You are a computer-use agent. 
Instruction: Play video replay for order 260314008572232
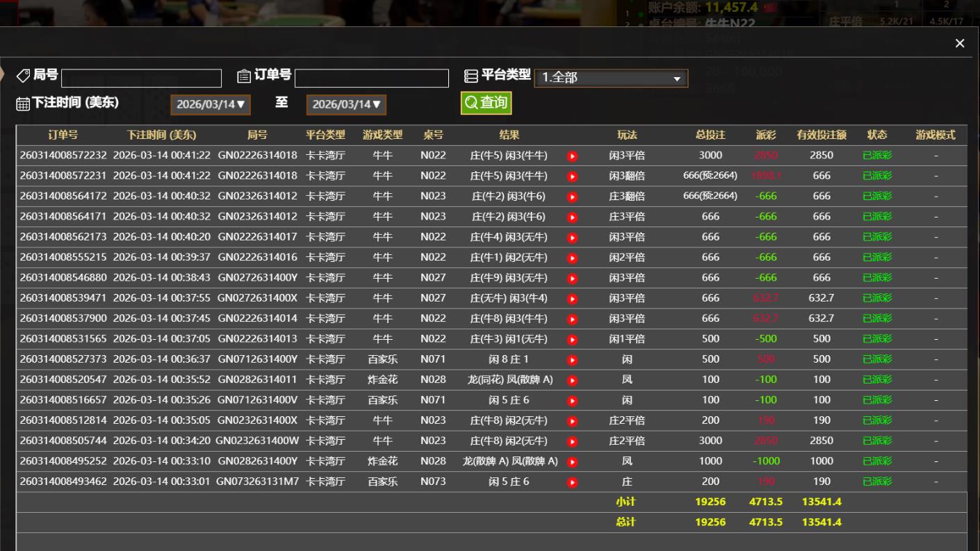pos(572,156)
